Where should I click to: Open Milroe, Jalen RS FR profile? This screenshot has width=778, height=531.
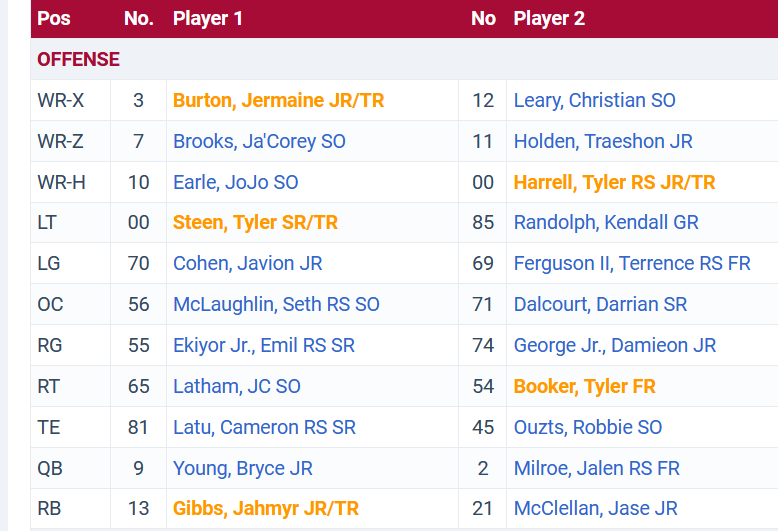coord(597,468)
